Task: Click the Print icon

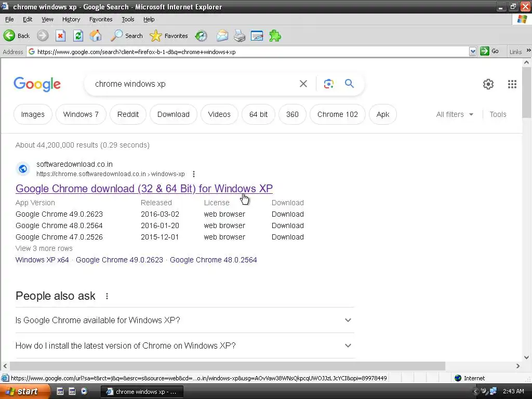Action: click(x=240, y=36)
